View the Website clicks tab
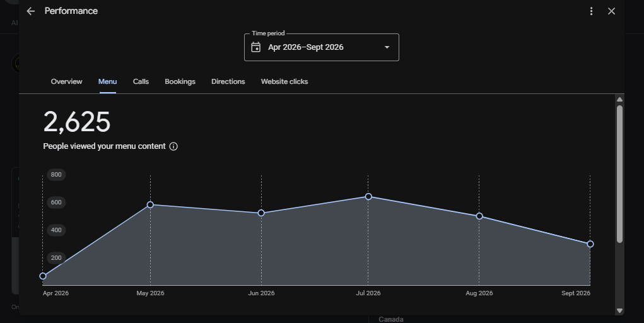644x323 pixels. (284, 81)
